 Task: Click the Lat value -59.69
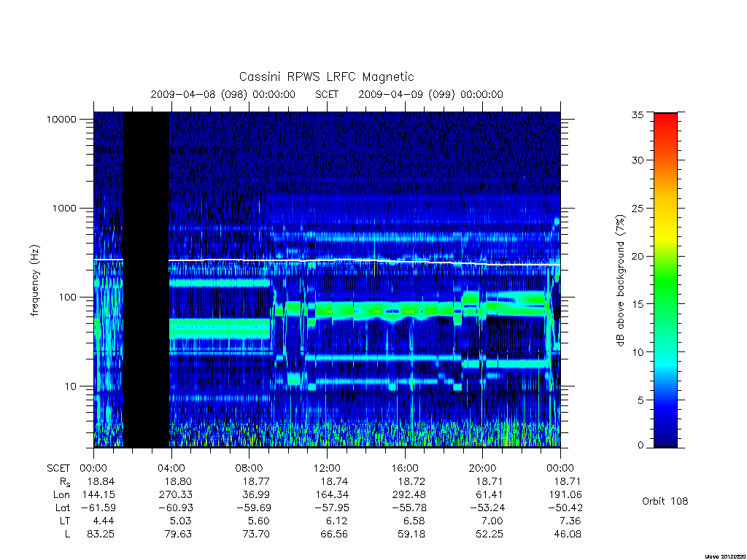(253, 507)
